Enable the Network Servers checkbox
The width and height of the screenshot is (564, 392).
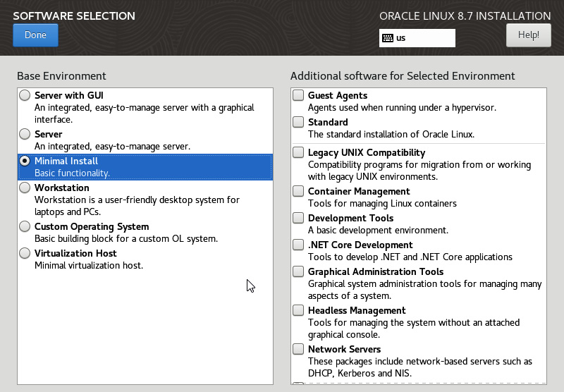(x=298, y=349)
